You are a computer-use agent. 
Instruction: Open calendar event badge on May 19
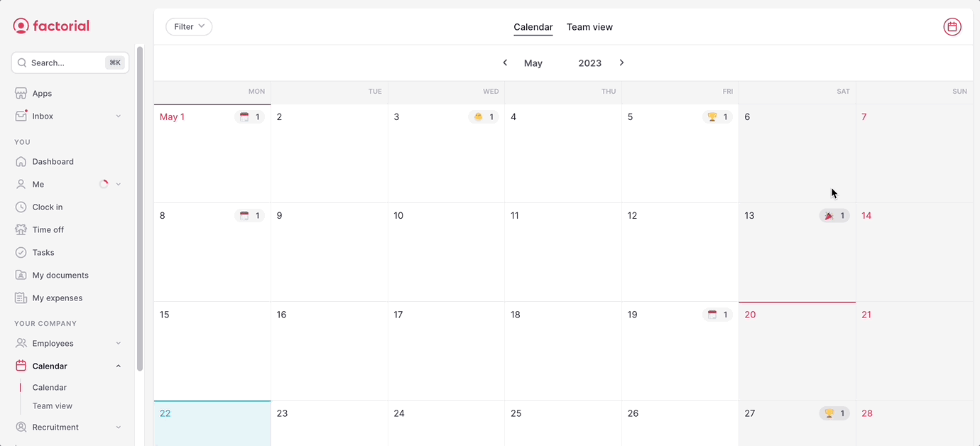717,314
